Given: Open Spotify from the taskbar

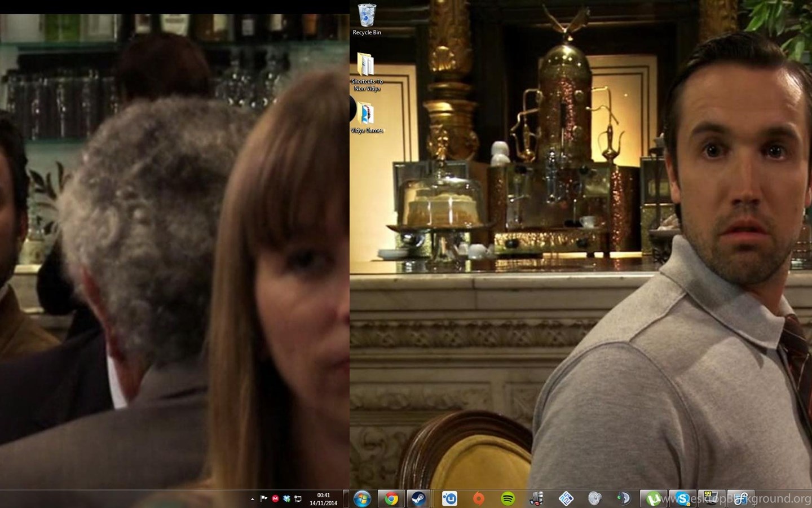Looking at the screenshot, I should click(508, 499).
